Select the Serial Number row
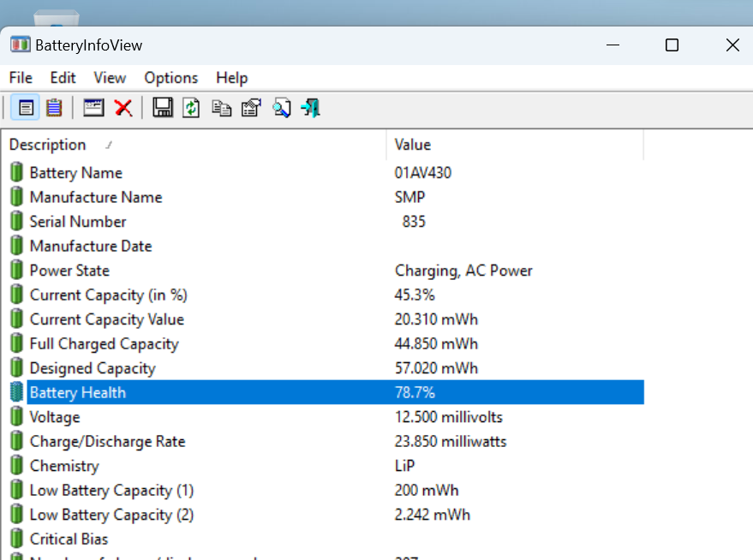 point(326,221)
